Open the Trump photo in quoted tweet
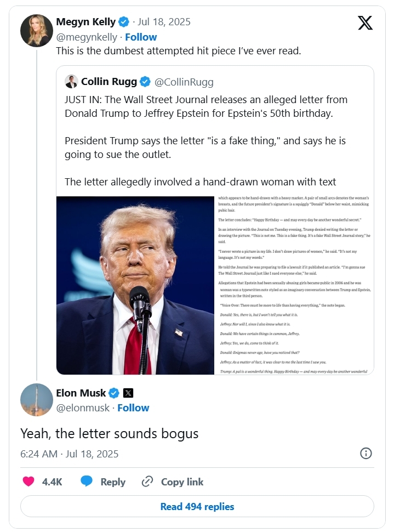 coord(135,285)
